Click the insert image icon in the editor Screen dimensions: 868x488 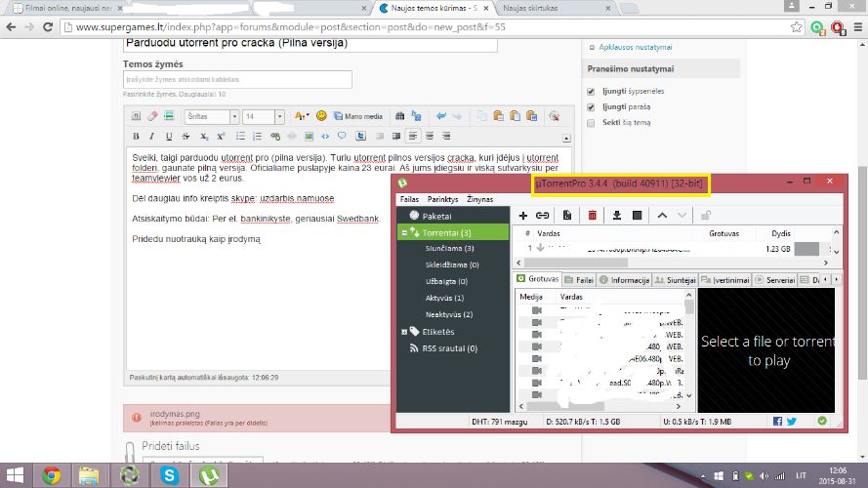[x=309, y=136]
